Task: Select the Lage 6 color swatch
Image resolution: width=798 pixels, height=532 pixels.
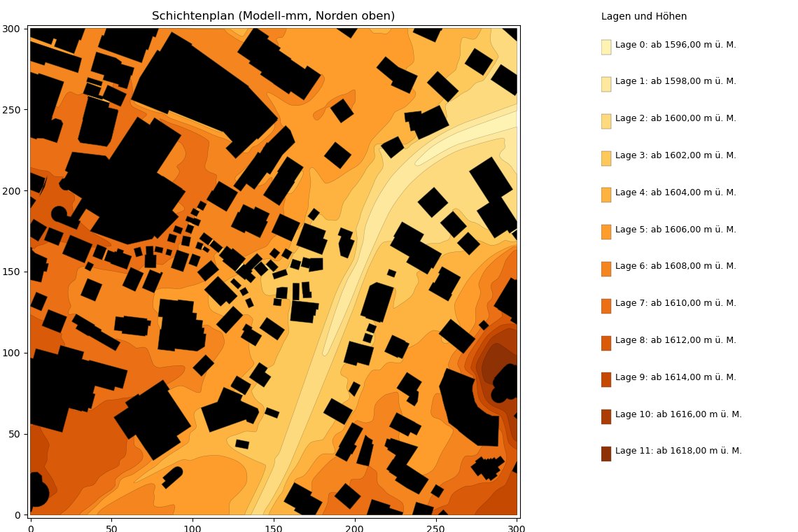Action: [x=606, y=269]
